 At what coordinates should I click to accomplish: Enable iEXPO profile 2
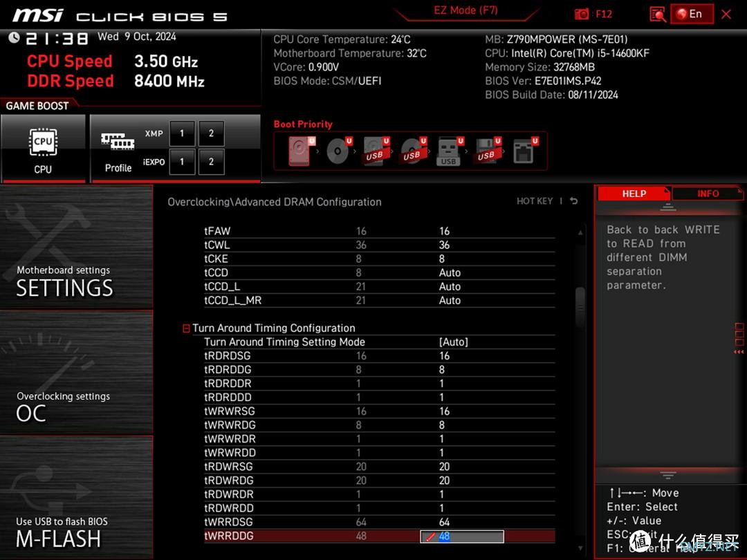[x=211, y=162]
